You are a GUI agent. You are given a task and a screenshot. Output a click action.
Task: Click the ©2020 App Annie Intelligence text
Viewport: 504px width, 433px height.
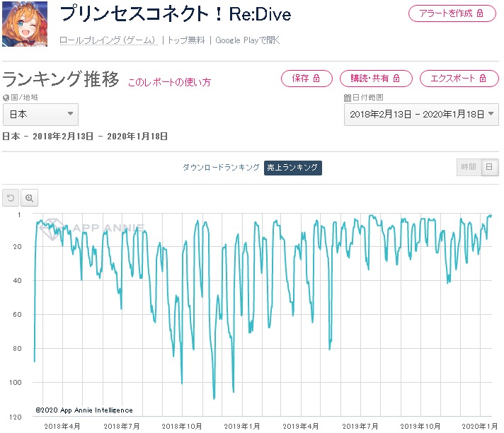click(x=84, y=410)
